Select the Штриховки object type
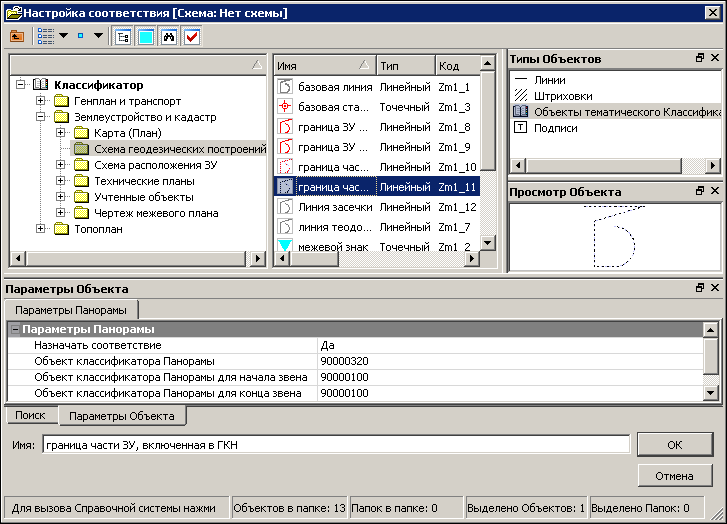 pos(563,96)
